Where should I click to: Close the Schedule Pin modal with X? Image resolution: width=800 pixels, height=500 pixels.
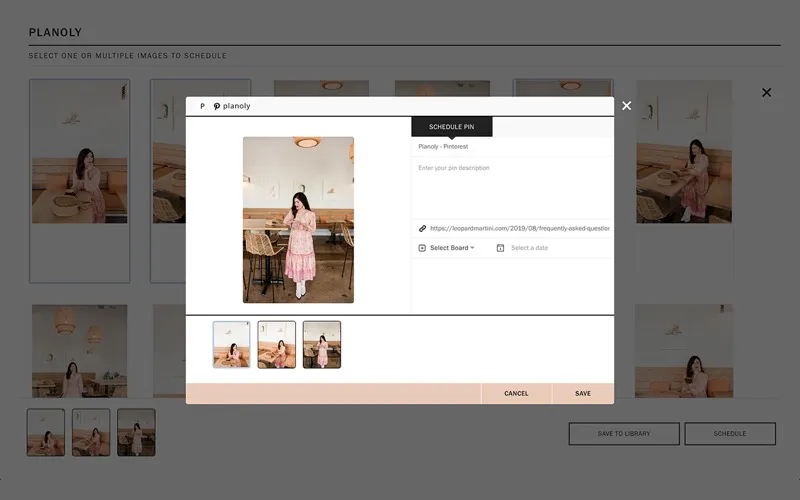point(627,106)
